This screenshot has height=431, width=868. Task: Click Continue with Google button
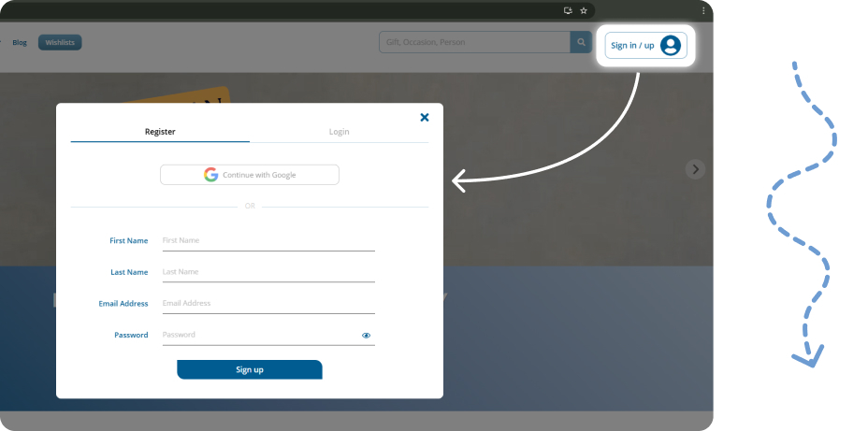coord(250,175)
